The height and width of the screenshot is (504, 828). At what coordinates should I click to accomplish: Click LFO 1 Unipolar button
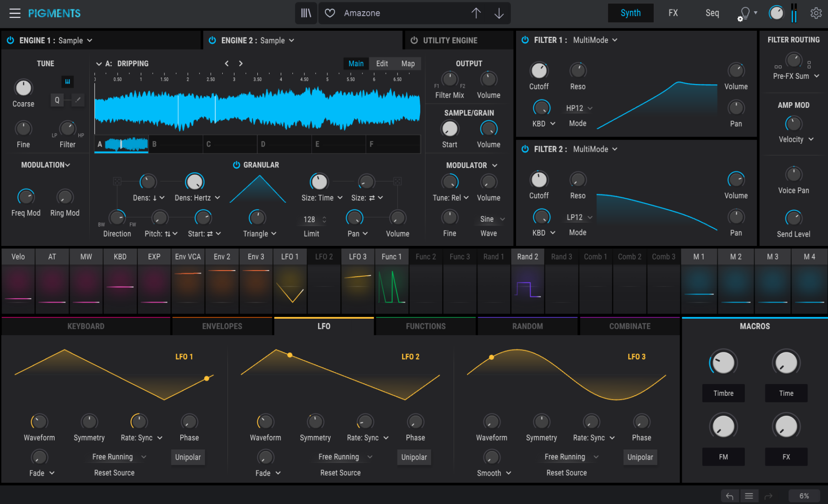pyautogui.click(x=188, y=457)
